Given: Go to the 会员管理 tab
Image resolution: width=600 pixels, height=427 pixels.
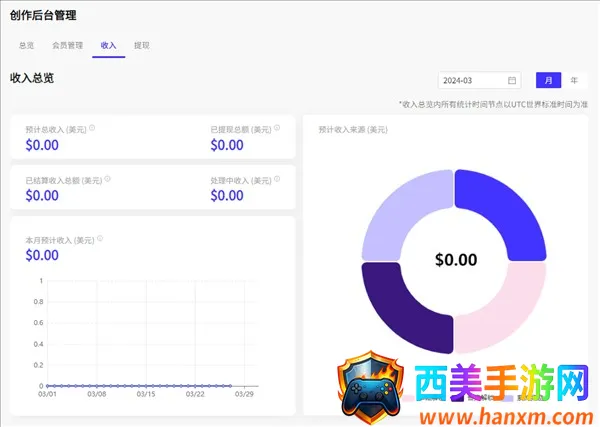Looking at the screenshot, I should [68, 45].
